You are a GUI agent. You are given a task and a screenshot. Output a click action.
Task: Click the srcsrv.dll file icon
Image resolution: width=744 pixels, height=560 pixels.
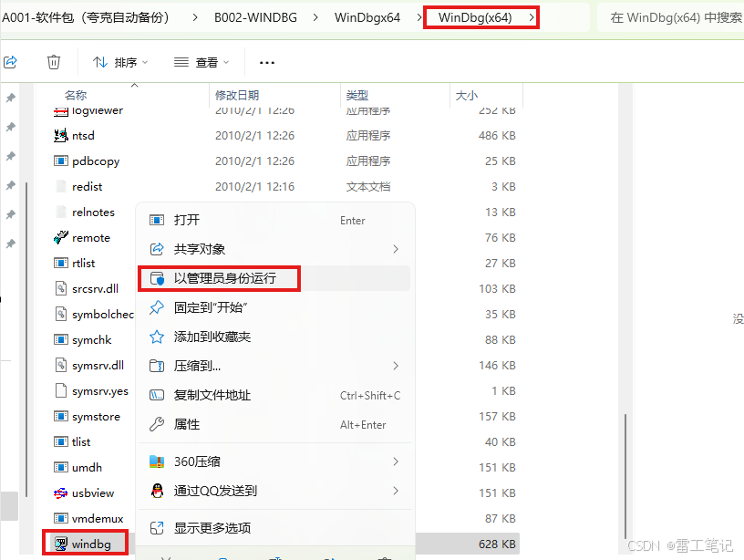pyautogui.click(x=61, y=288)
